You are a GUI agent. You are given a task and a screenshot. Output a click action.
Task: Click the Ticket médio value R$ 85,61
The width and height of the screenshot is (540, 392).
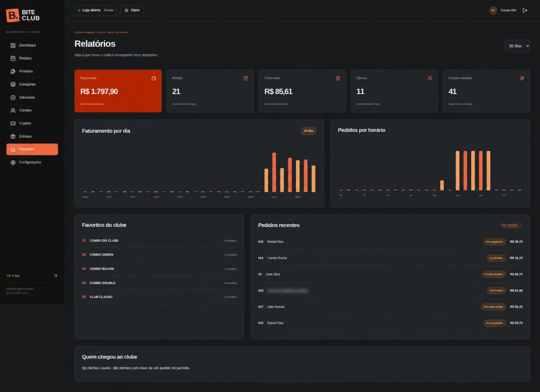[278, 92]
